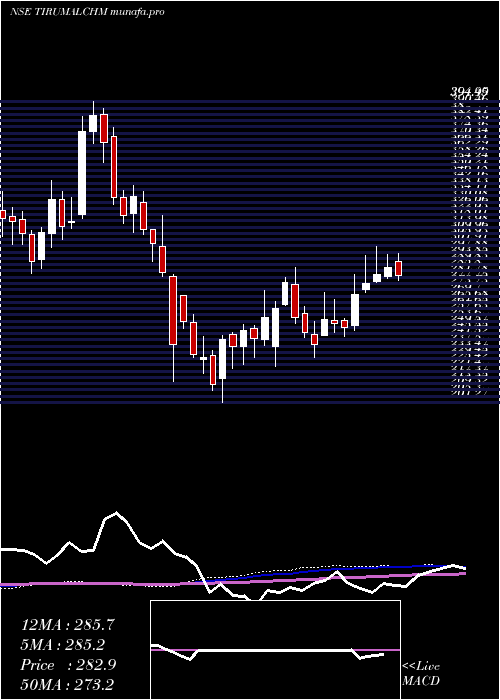
Task: Click the <<Live MACD label
Action: click(x=421, y=674)
